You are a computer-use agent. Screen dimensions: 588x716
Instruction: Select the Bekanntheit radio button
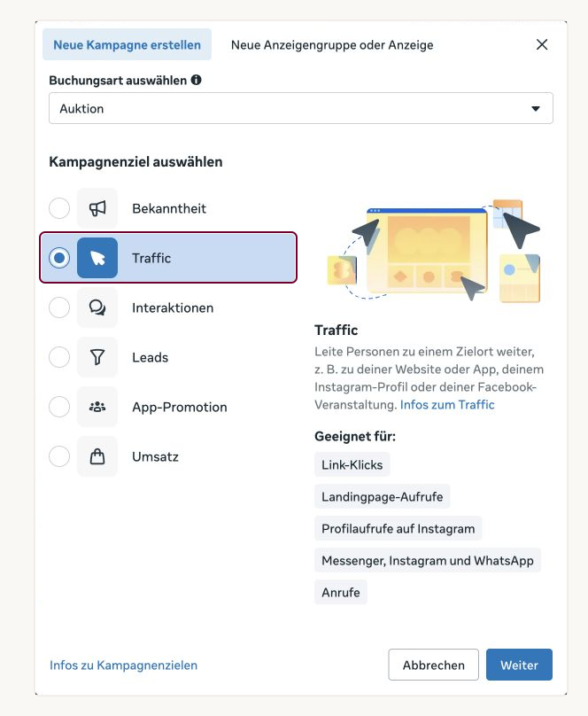[x=59, y=208]
